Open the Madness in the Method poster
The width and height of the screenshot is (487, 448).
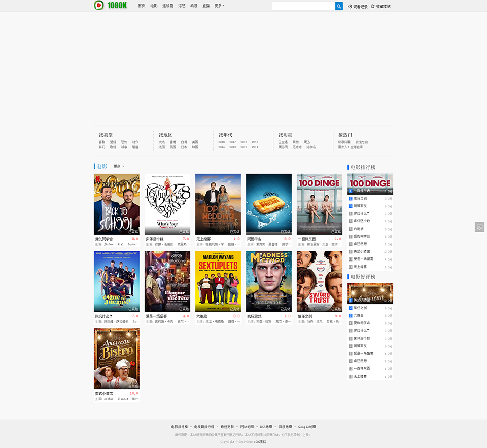(269, 281)
